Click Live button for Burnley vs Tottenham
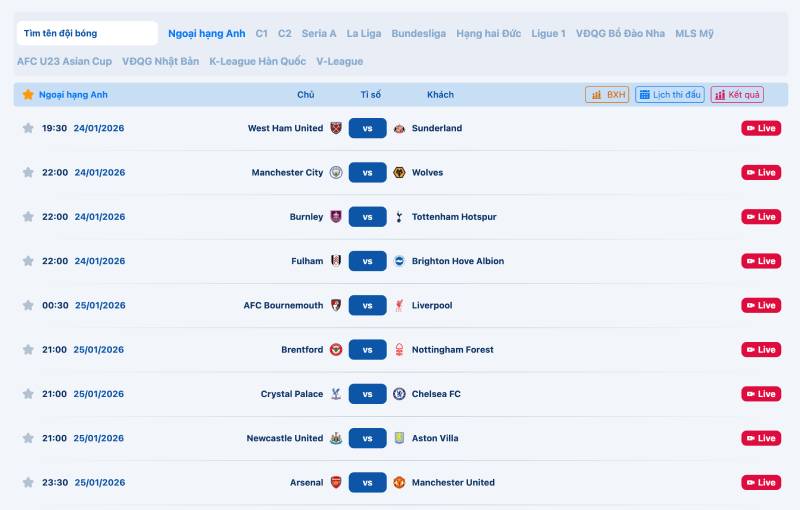Viewport: 800px width, 510px height. (761, 217)
